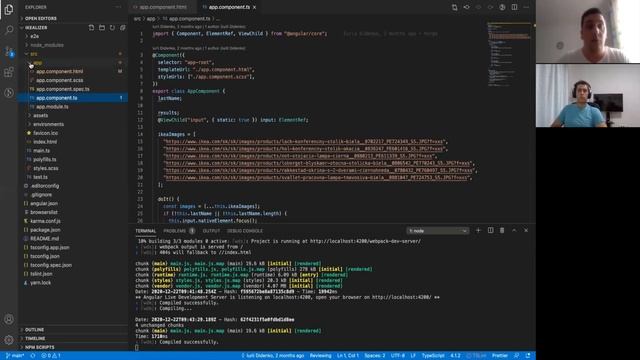Screen dimensions: 640x360
Task: Open the editor More Actions ellipsis
Action: [526, 7]
